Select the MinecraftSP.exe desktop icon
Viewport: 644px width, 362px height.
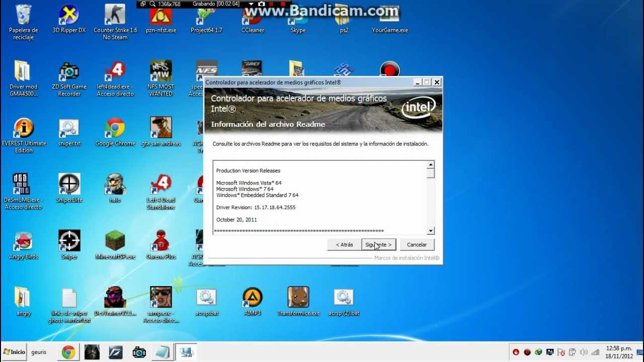click(x=115, y=245)
